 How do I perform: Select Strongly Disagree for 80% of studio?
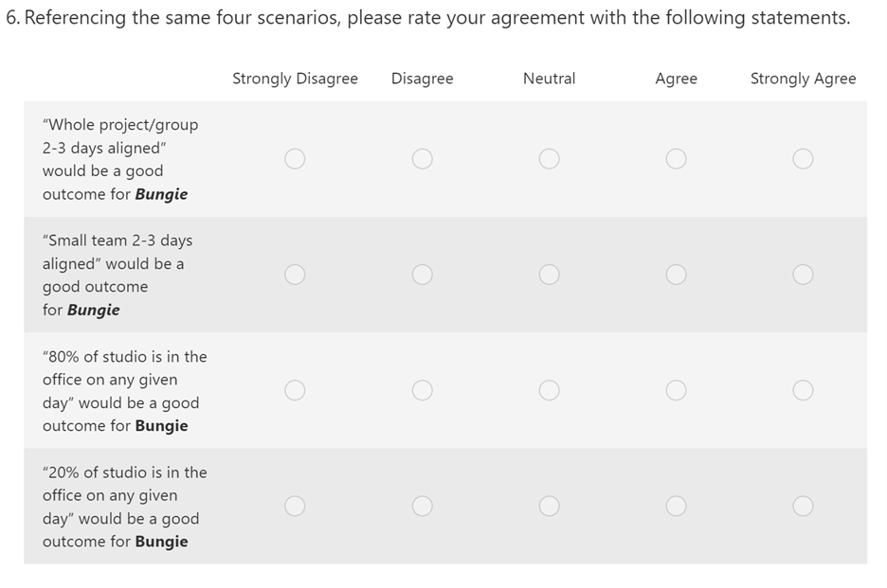[x=295, y=390]
